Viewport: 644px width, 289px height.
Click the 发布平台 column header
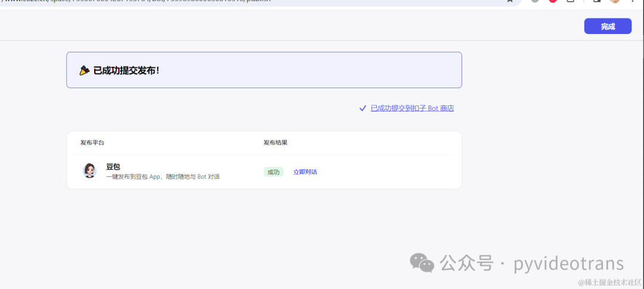tap(92, 142)
